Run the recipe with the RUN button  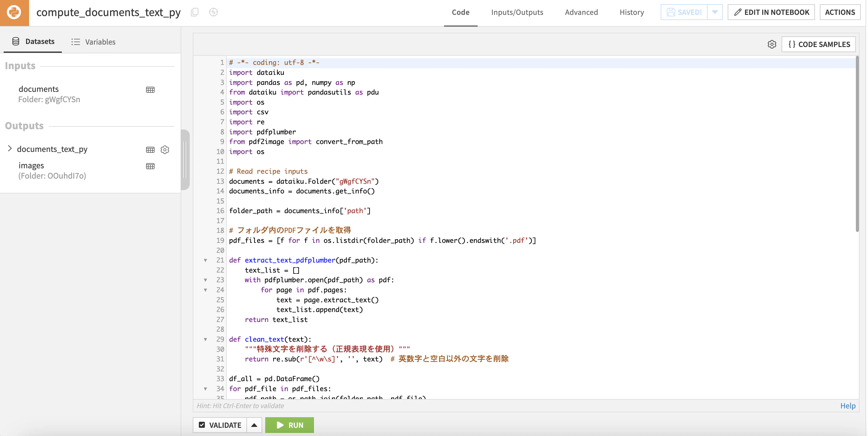pyautogui.click(x=289, y=425)
